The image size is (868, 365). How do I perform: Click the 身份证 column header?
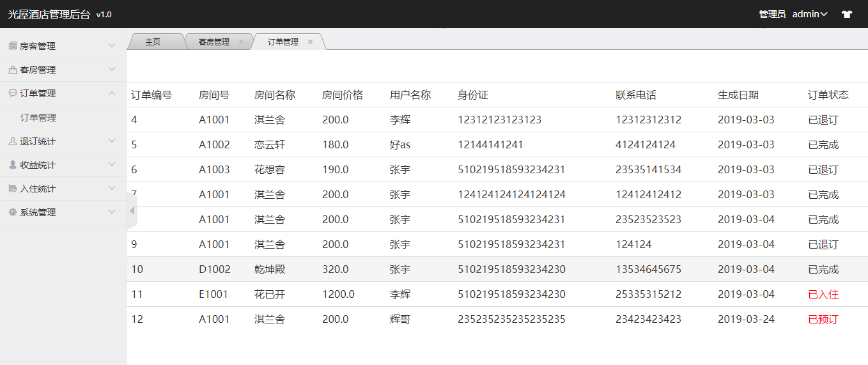click(473, 95)
